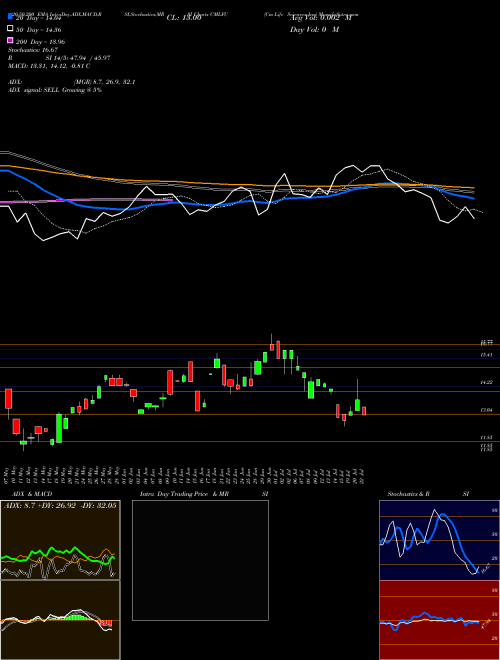Viewport: 500px width, 660px height.
Task: Click the 'SI 14/3: 47.94 / 45.97' value
Action: [78, 58]
